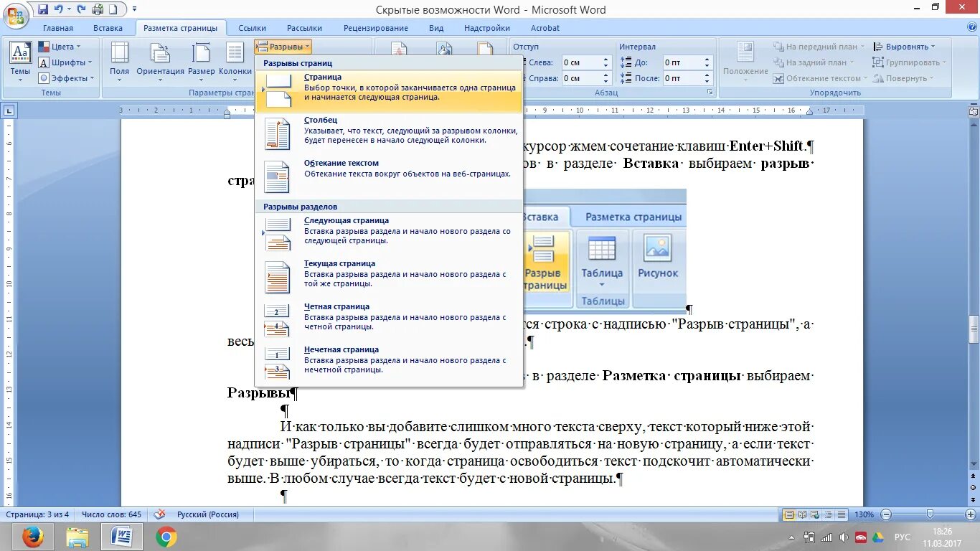Click the До spacing before field
This screenshot has height=551, width=980.
(682, 62)
